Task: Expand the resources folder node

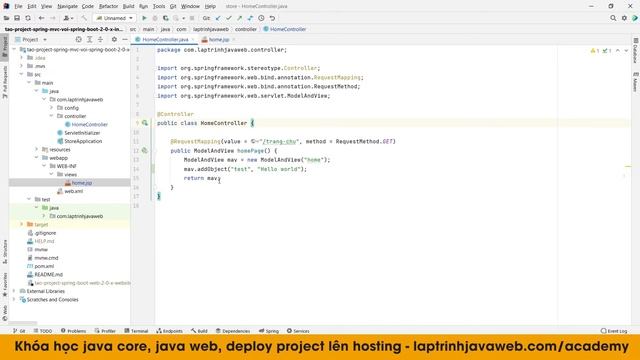Action: (x=36, y=149)
